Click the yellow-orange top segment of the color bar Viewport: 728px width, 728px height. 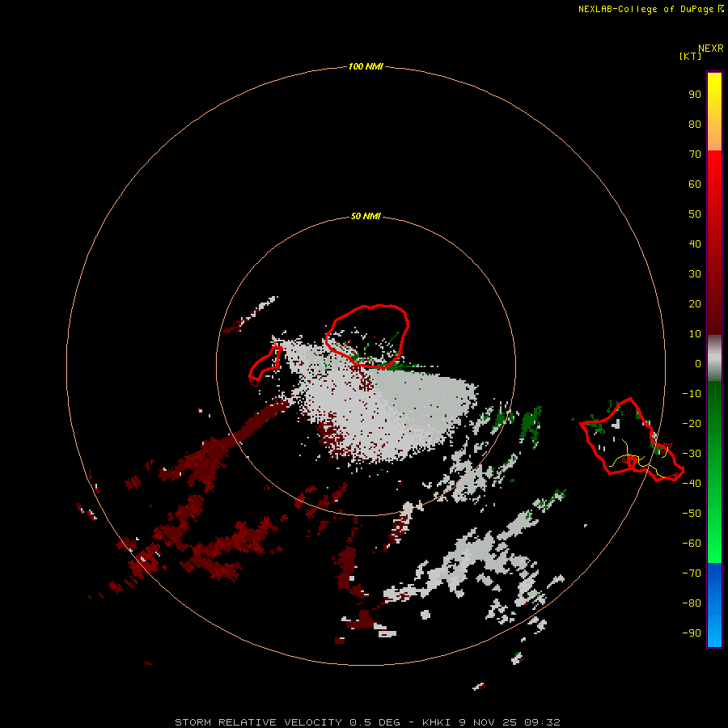(714, 112)
